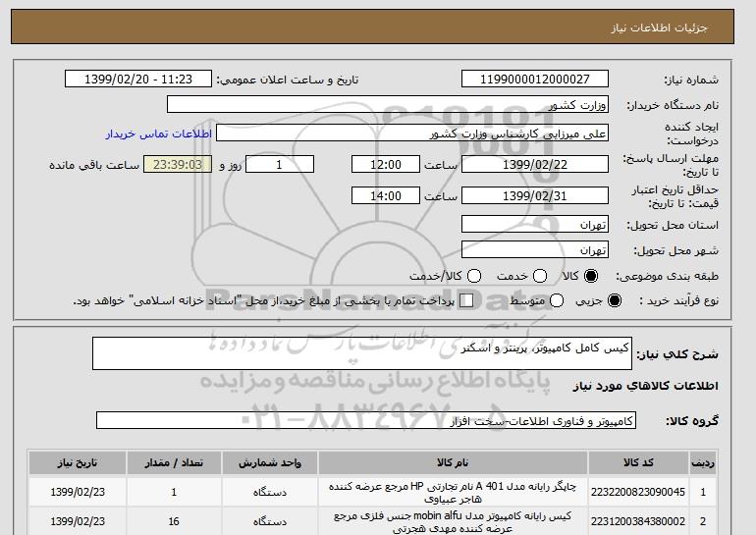Select the متوسط purchase process option
Screen dimensions: 756x535
point(557,300)
